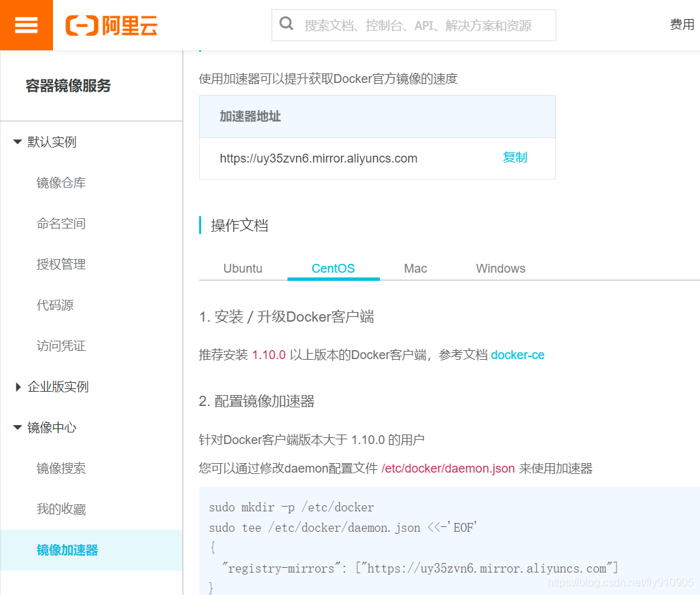Switch to the CentOS tab
700x595 pixels.
coord(333,269)
